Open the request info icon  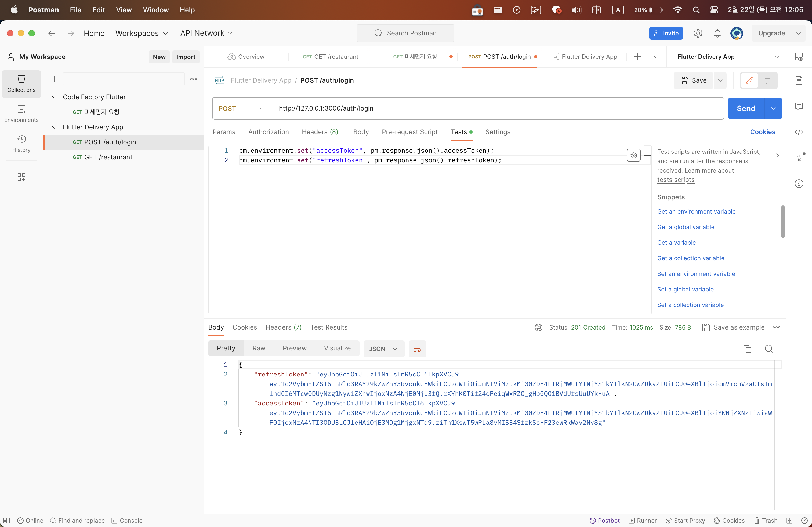(x=799, y=184)
